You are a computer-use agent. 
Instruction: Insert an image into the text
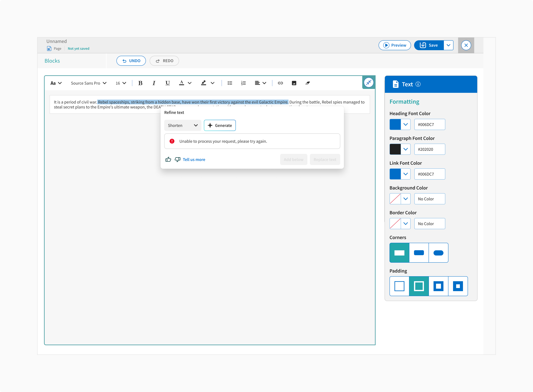point(294,83)
